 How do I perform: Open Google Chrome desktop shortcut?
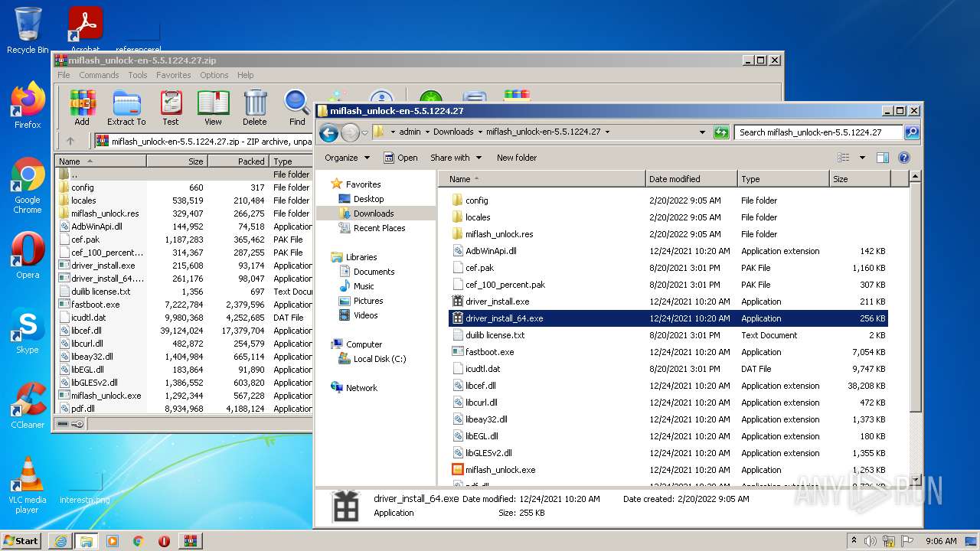click(28, 186)
